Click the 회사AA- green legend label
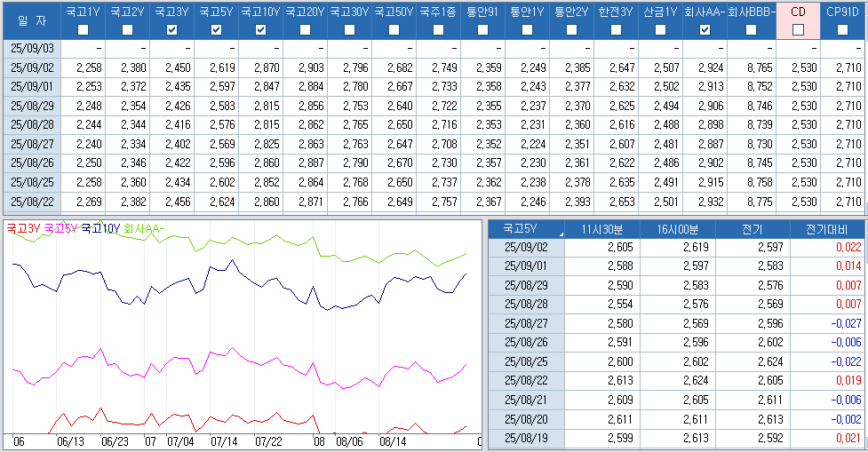Viewport: 868px width, 452px height. tap(144, 228)
